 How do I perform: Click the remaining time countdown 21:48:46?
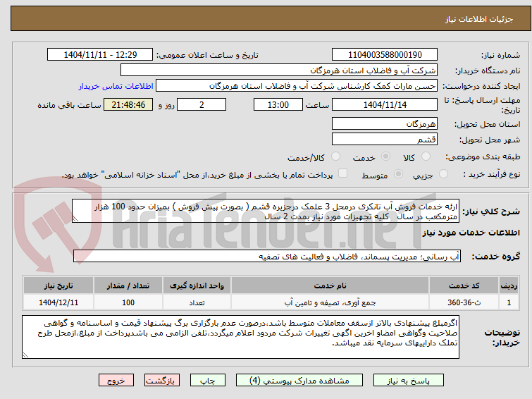click(128, 104)
